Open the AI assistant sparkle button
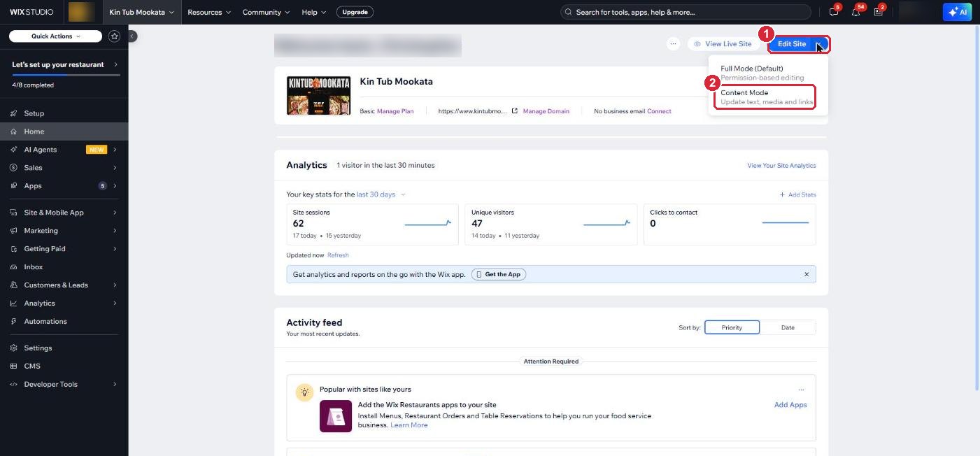980x456 pixels. pyautogui.click(x=957, y=12)
